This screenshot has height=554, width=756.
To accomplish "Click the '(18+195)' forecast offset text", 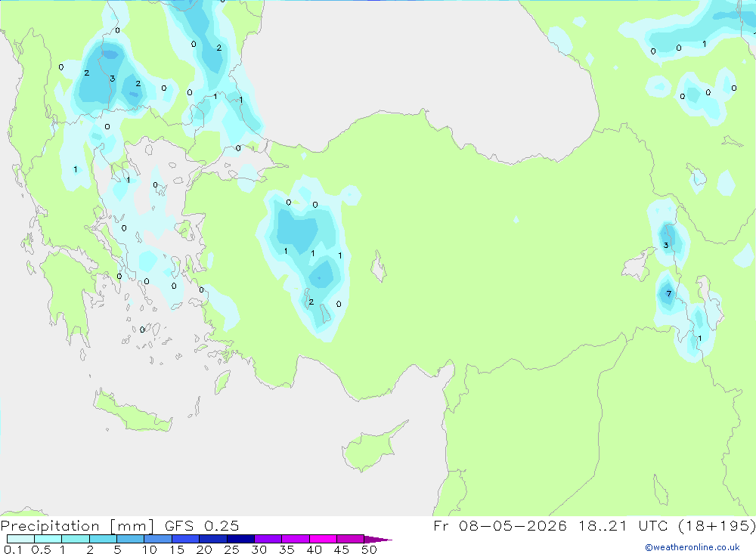I will click(717, 526).
